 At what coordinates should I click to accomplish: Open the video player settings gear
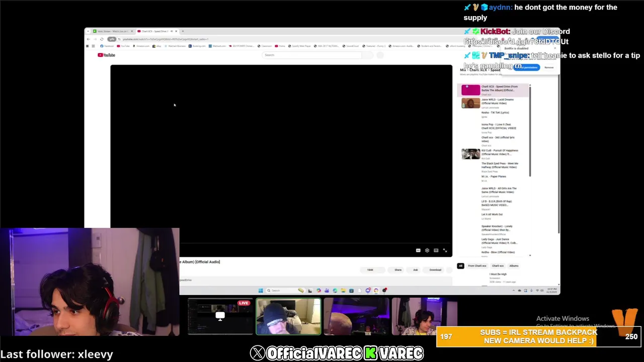427,250
